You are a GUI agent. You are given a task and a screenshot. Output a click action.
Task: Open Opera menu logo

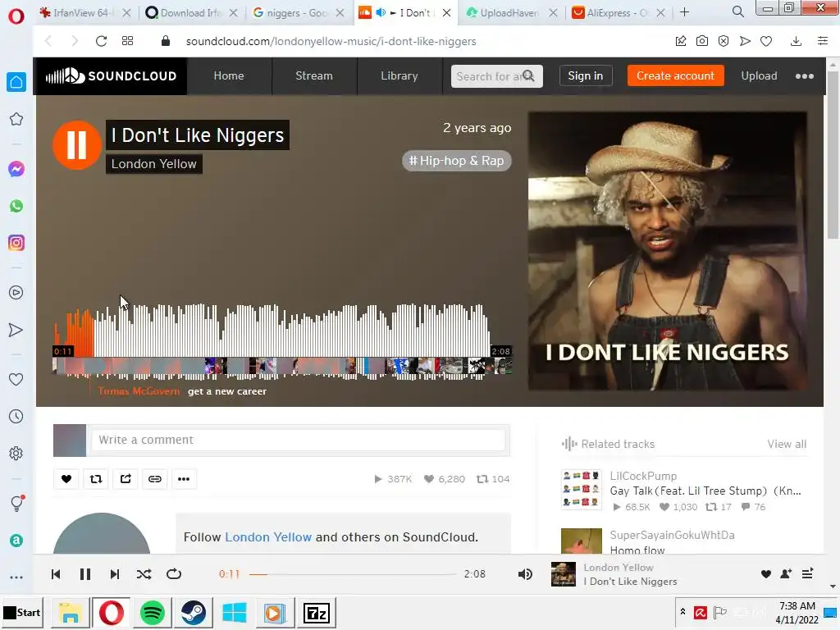(16, 16)
